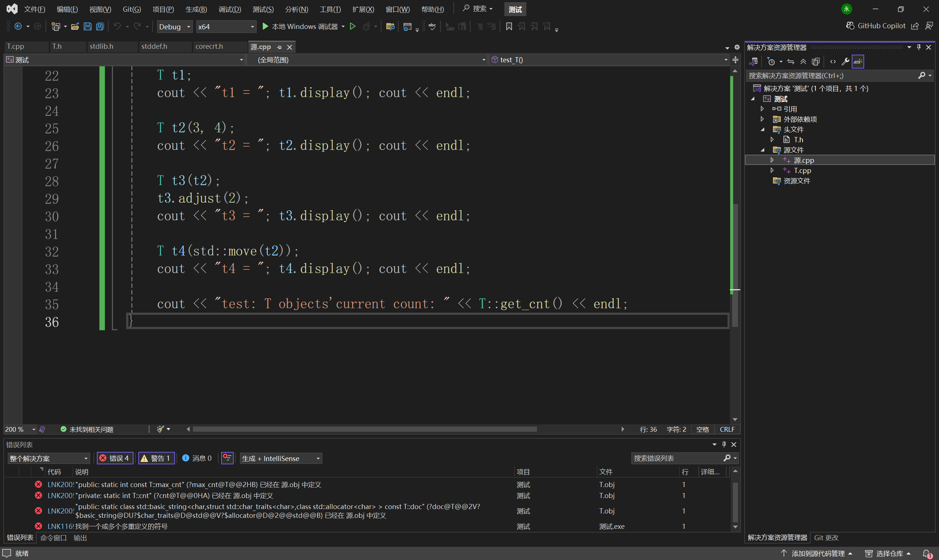The width and height of the screenshot is (939, 560).
Task: Start without debugging using green outline arrow
Action: pyautogui.click(x=352, y=26)
